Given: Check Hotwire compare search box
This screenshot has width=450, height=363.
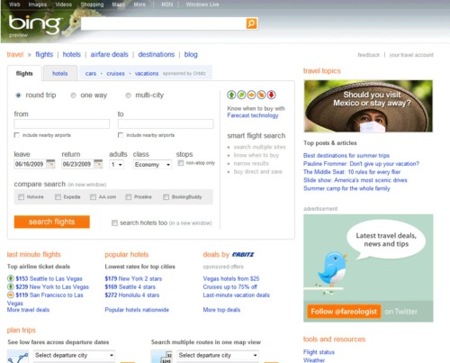Looking at the screenshot, I should 21,197.
